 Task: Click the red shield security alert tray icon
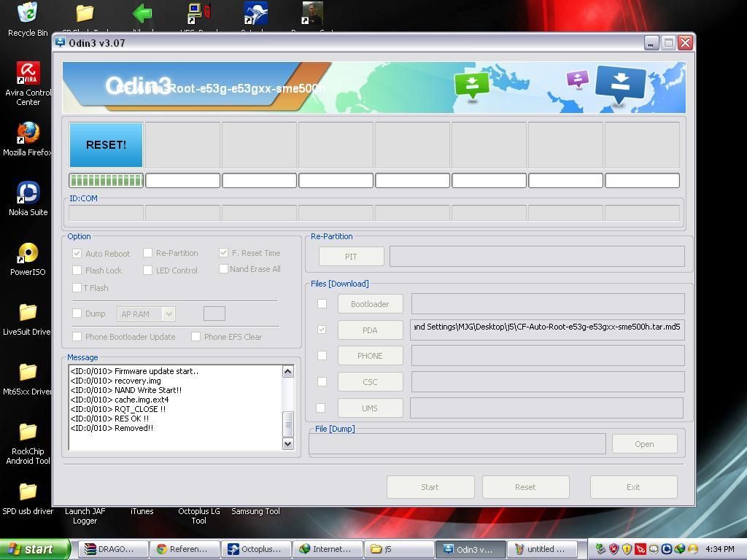[x=614, y=549]
